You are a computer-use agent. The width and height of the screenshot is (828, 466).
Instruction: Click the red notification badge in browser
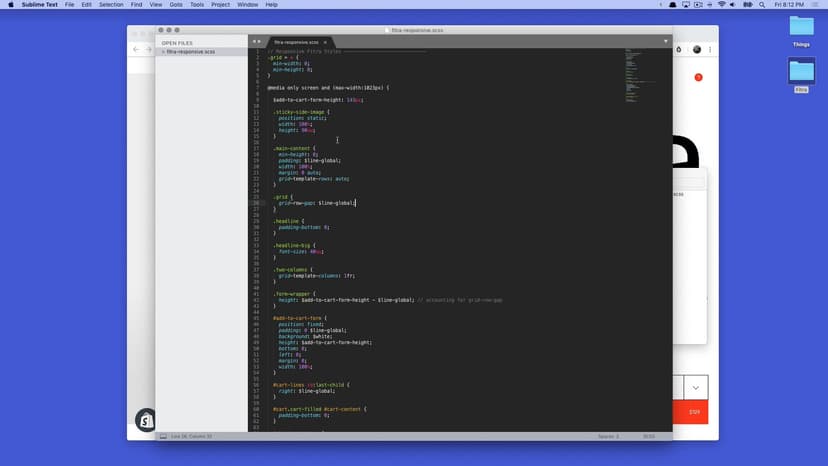click(x=699, y=77)
